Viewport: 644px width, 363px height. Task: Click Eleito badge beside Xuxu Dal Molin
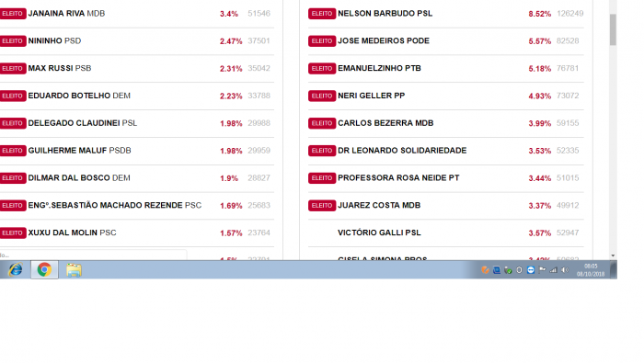coord(13,233)
